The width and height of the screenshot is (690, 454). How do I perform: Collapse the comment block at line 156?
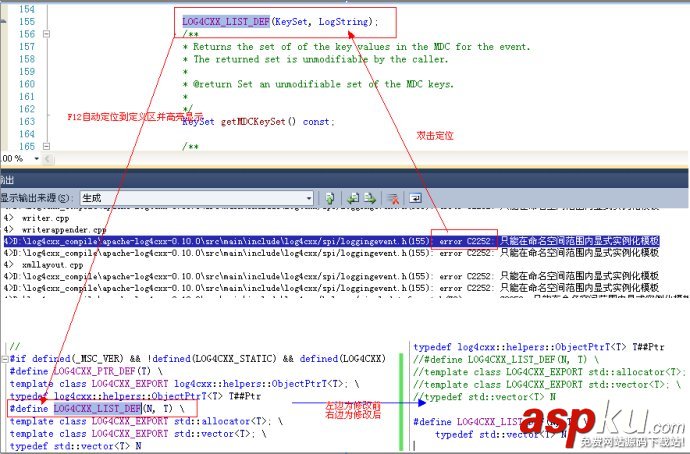coord(46,34)
